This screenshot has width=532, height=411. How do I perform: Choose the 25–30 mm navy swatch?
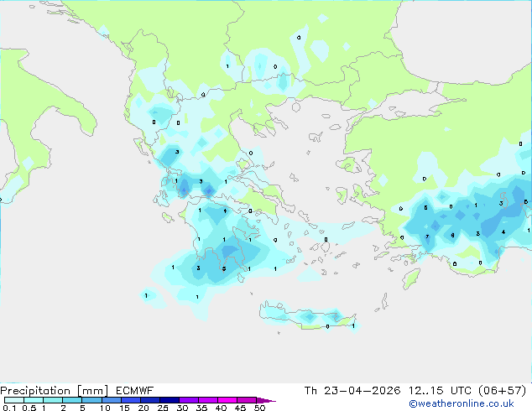pos(169,400)
